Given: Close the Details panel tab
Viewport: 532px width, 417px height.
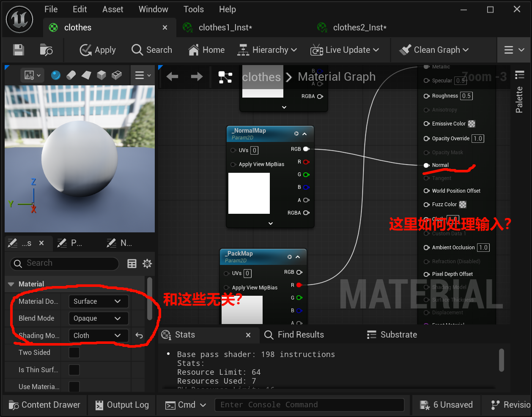Looking at the screenshot, I should [x=41, y=243].
